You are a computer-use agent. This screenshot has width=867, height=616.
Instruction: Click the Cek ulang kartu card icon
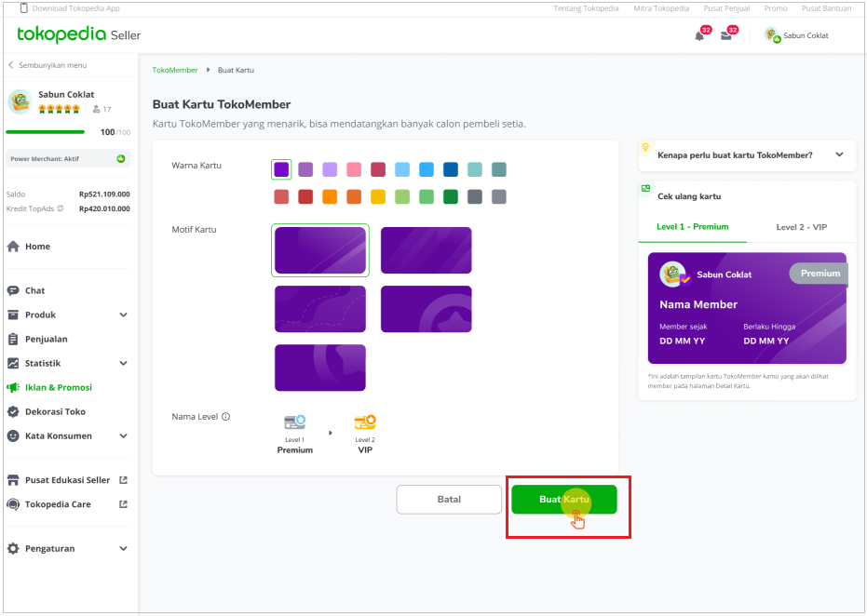645,188
